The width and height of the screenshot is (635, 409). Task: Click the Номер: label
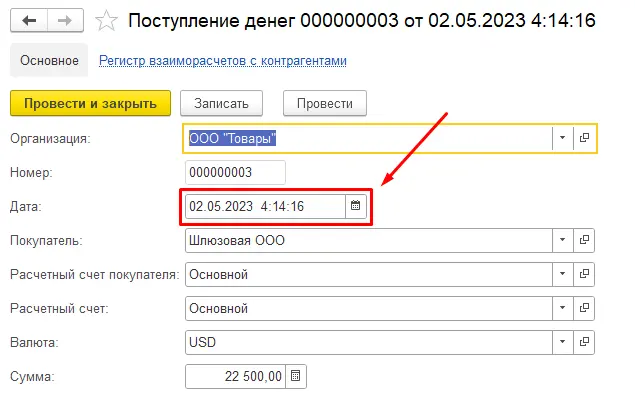point(31,173)
